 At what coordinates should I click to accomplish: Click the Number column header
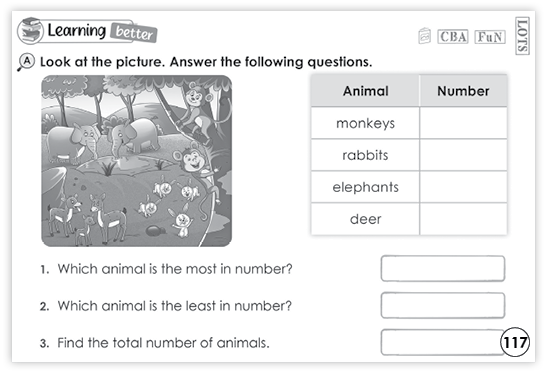pos(463,91)
